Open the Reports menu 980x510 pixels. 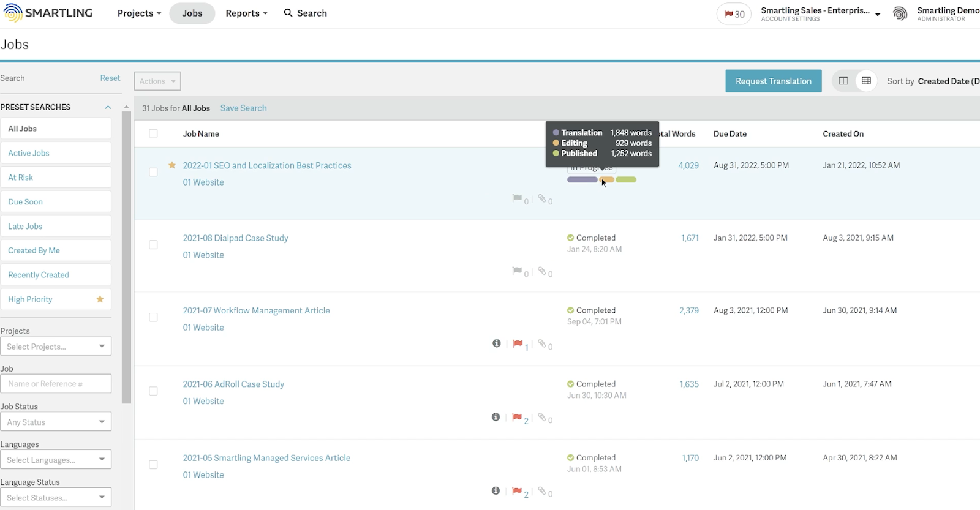pos(246,13)
